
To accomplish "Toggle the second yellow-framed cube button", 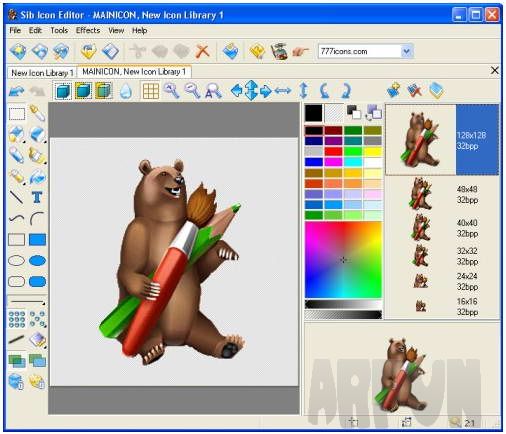I will coord(83,91).
